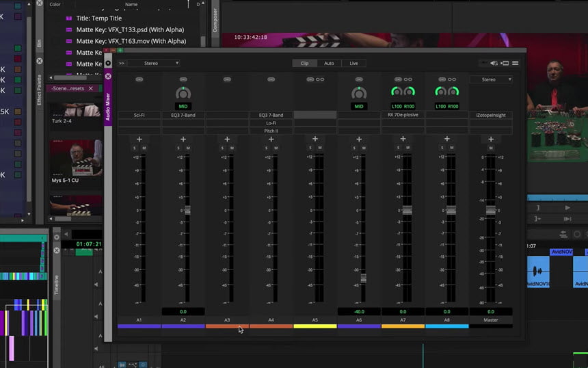
Task: Click the Matte Key VFX_T133.psd effect icon
Action: (x=69, y=29)
